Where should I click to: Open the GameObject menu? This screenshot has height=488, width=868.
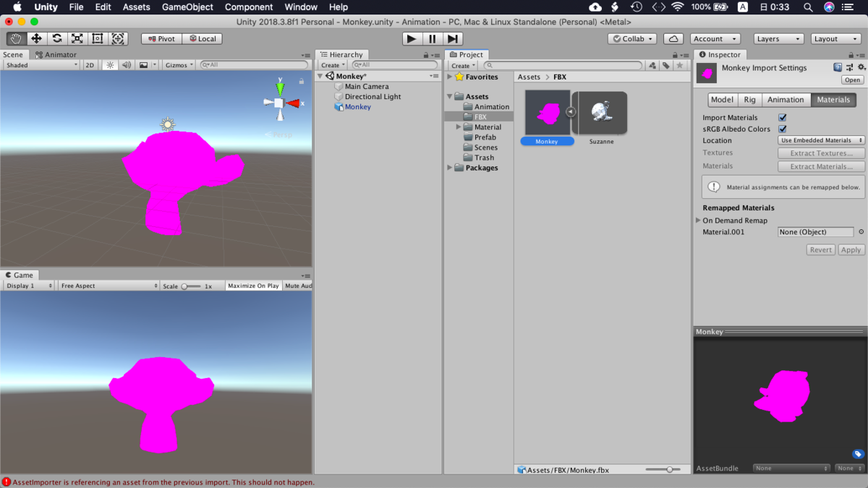click(187, 7)
